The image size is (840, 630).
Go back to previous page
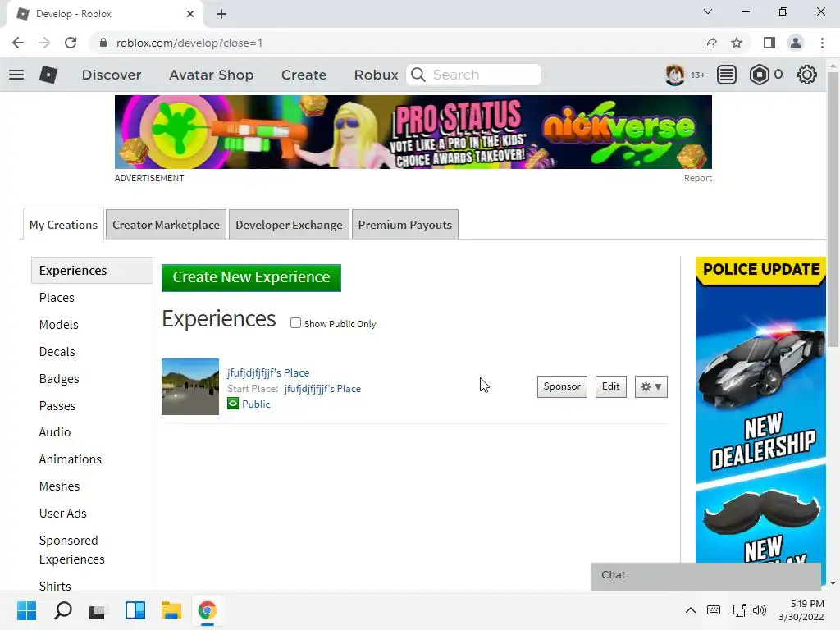point(18,43)
